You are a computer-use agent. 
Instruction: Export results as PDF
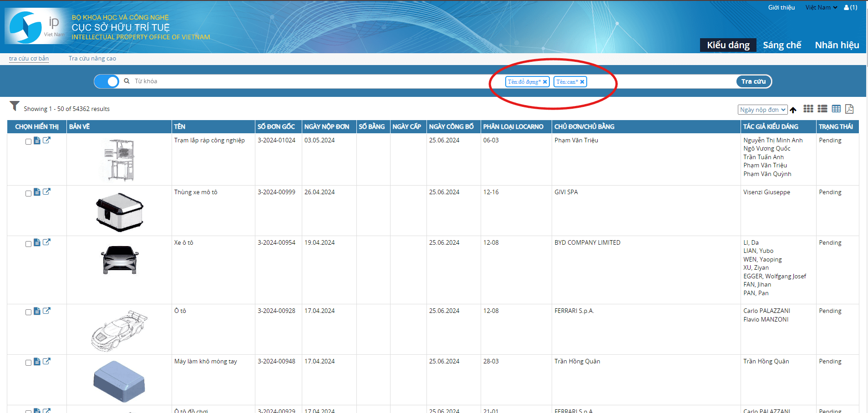tap(849, 109)
